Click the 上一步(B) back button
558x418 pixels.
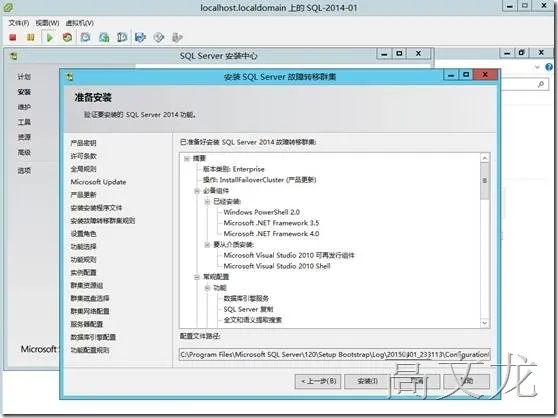tap(318, 381)
